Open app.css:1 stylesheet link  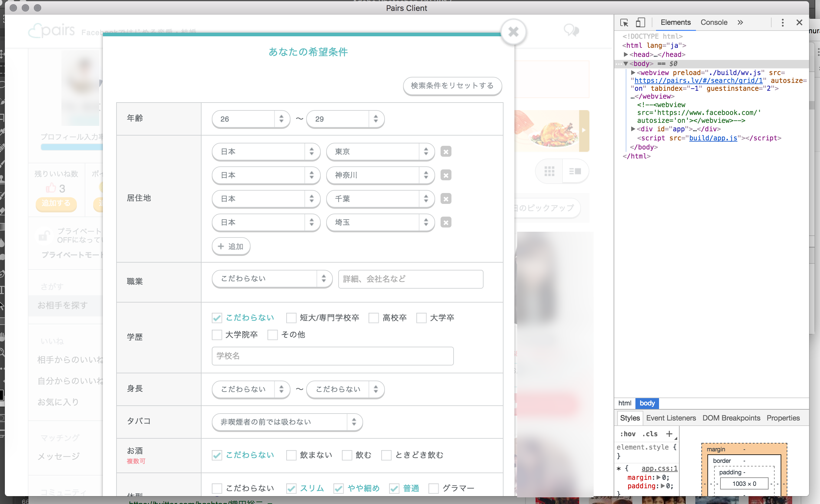coord(659,468)
